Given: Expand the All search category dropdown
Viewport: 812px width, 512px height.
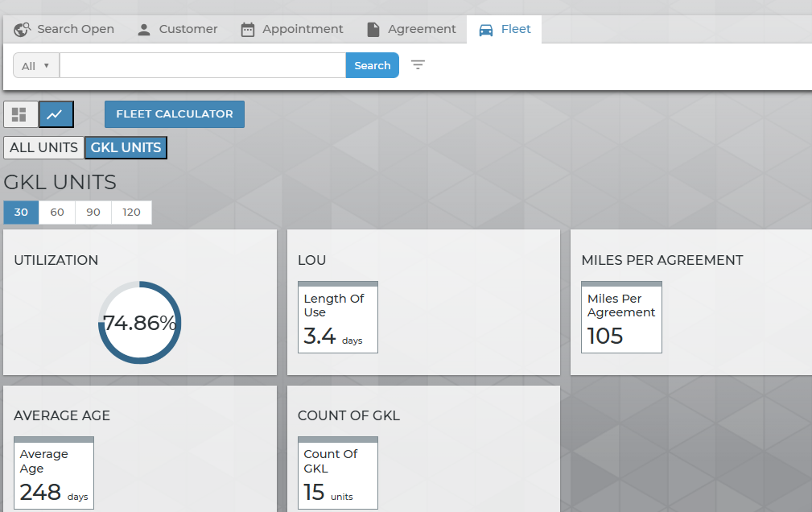Looking at the screenshot, I should [x=36, y=66].
